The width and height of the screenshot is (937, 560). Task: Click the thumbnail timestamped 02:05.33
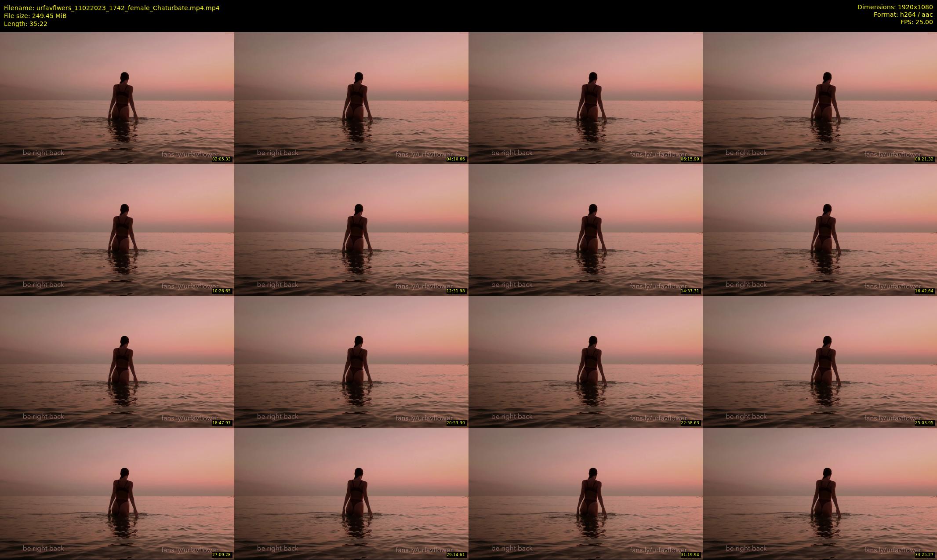pos(117,98)
